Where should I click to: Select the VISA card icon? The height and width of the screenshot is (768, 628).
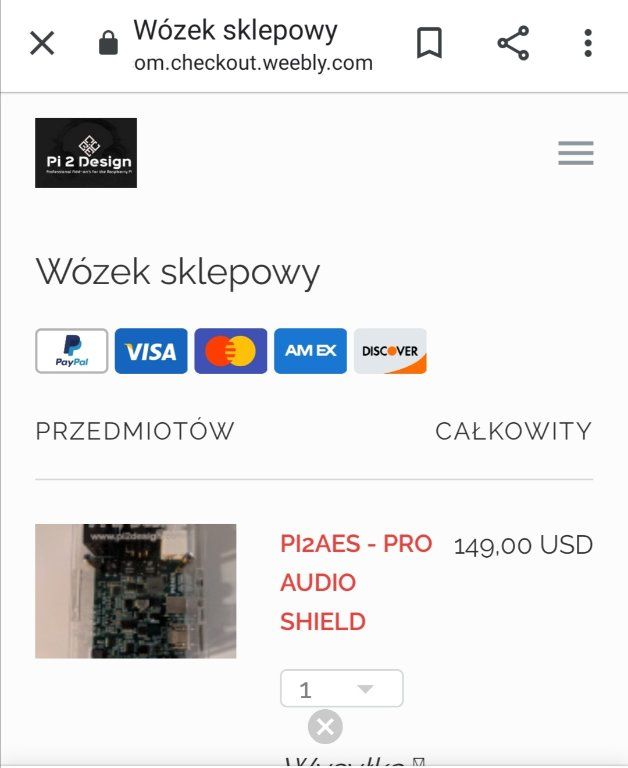[x=151, y=351]
